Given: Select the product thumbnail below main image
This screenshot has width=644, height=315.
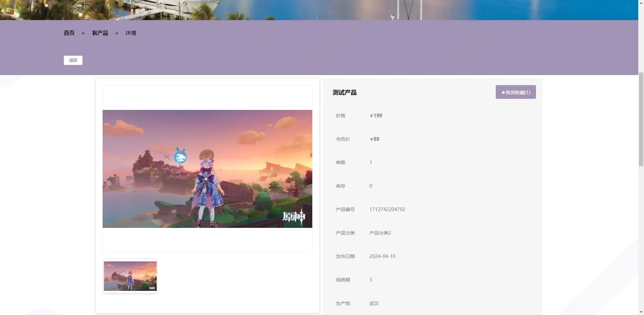Looking at the screenshot, I should click(x=130, y=276).
